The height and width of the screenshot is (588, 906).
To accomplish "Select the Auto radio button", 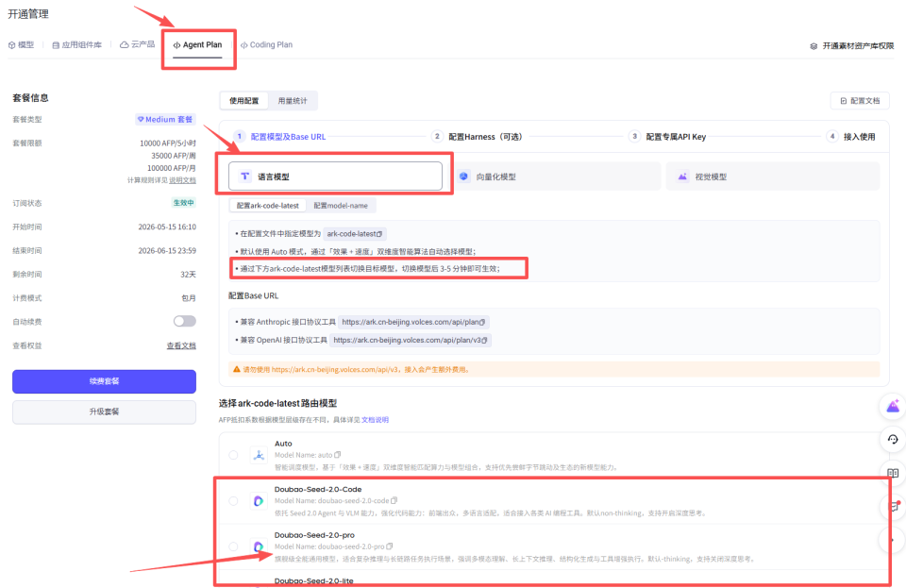I will (233, 455).
